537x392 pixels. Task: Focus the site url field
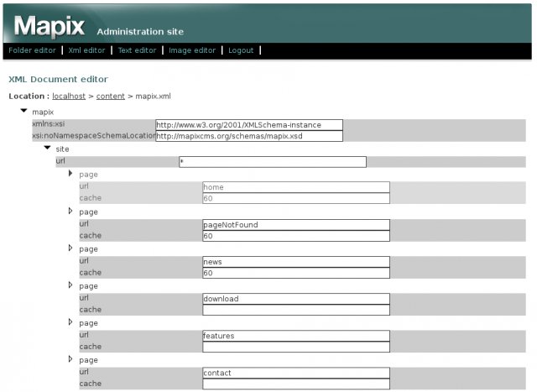(x=273, y=162)
